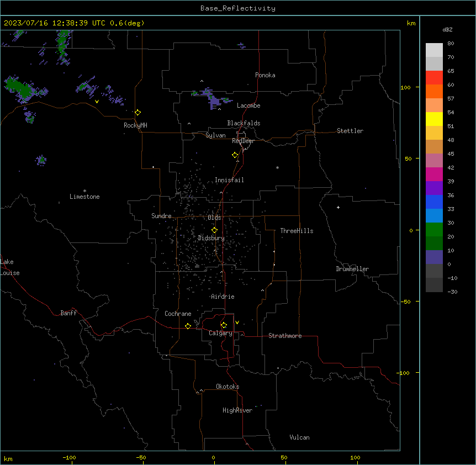Select the yellow diamond marker above Didsbury
This screenshot has width=476, height=465.
click(x=214, y=230)
